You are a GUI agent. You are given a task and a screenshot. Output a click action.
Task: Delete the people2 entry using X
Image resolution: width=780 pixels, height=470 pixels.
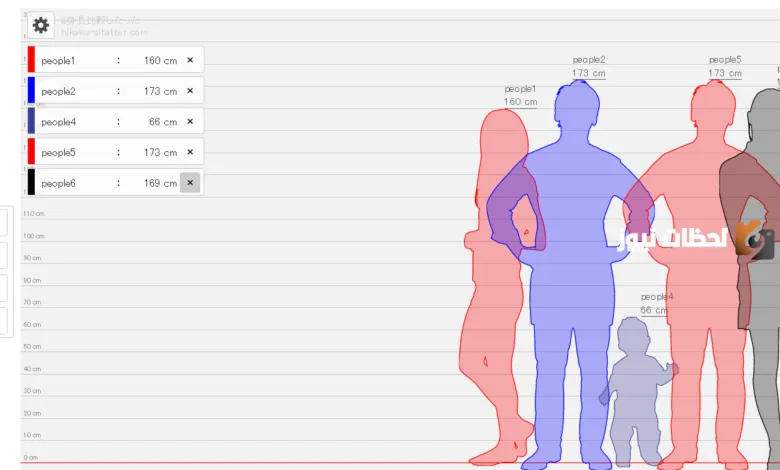tap(190, 91)
